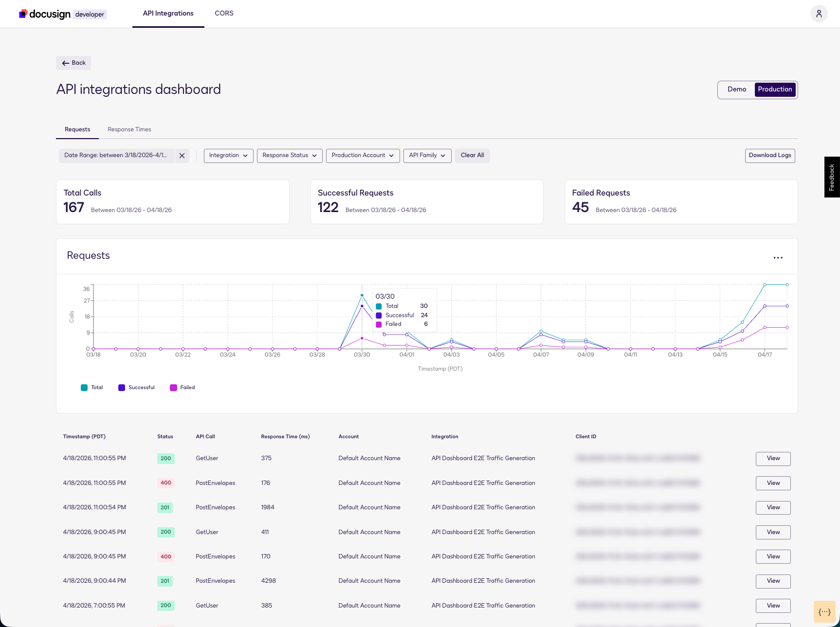840x627 pixels.
Task: Toggle the Total legend color swatch
Action: click(84, 388)
